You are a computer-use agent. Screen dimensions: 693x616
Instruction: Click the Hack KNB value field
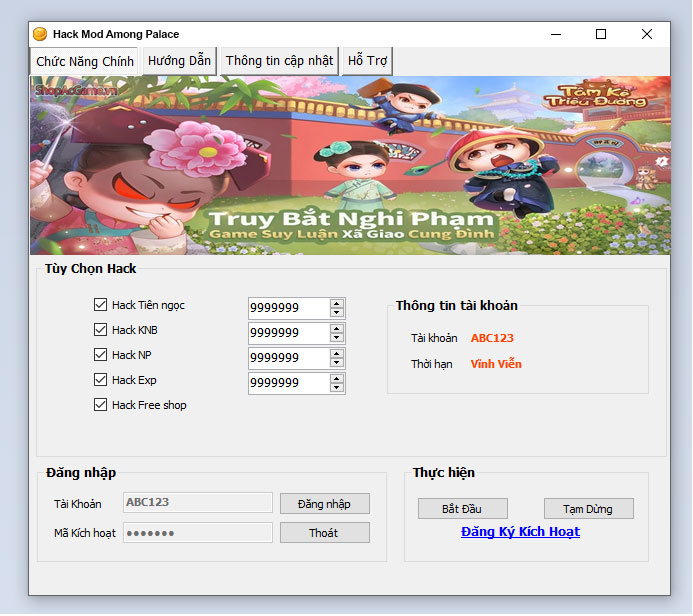pos(289,333)
